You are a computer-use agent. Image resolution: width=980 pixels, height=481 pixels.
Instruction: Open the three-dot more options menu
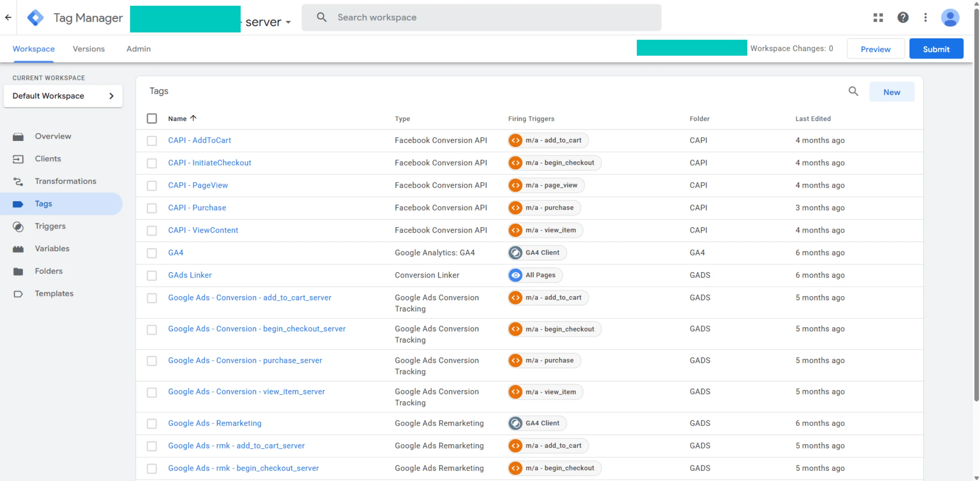coord(926,18)
